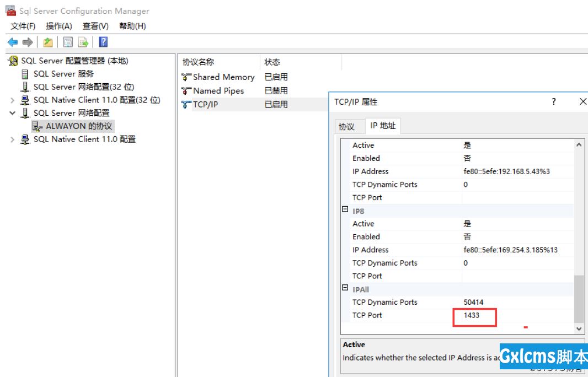Screen dimensions: 588x377
Task: Click the 'Indicates whether the selected IP Address' description
Action: [x=421, y=358]
